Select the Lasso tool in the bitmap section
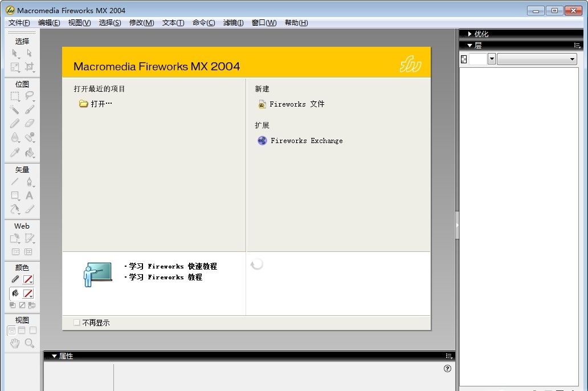The height and width of the screenshot is (391, 588). [30, 95]
